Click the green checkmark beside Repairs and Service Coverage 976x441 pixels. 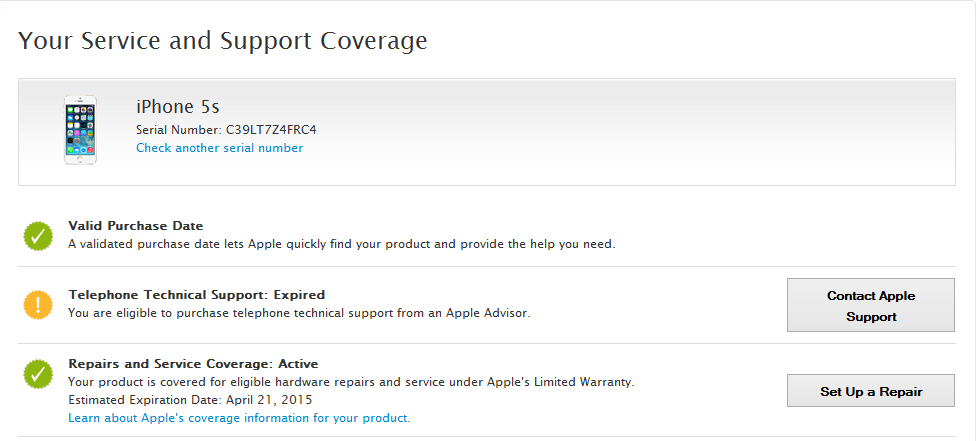(39, 373)
